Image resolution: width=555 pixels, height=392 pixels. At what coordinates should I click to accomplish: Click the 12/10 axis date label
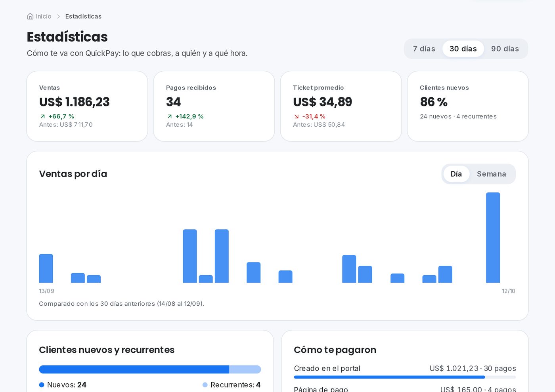coord(509,291)
